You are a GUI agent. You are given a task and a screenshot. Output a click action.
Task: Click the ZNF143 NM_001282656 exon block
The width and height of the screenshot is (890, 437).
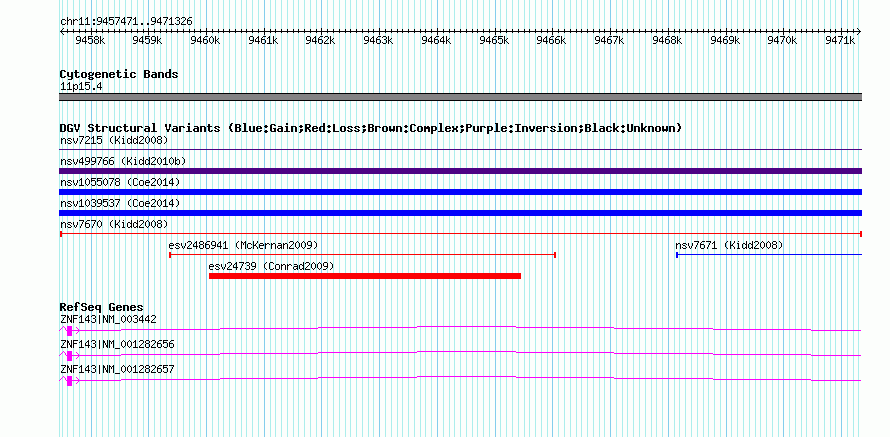pyautogui.click(x=69, y=356)
